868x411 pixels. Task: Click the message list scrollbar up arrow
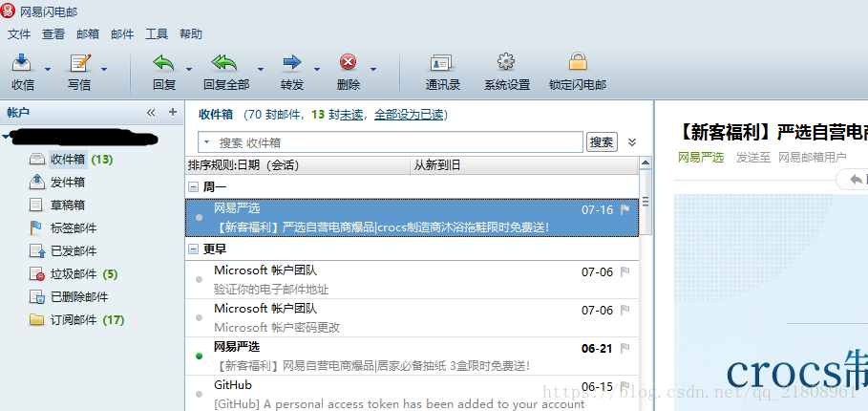pos(645,162)
